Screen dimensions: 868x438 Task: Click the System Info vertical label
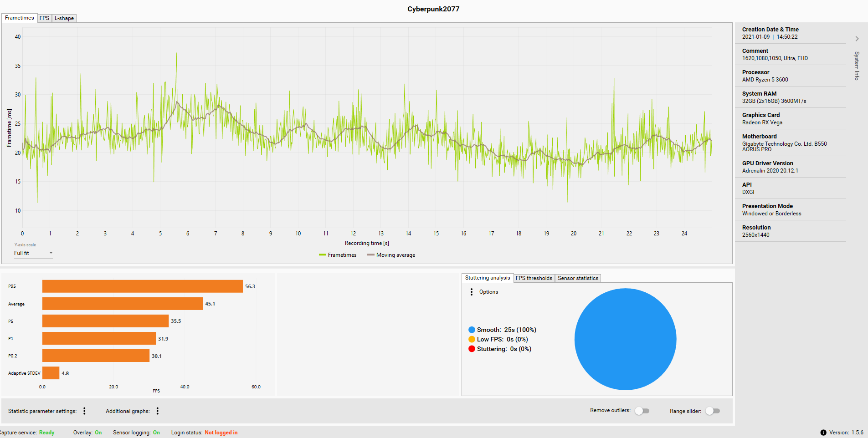[857, 66]
